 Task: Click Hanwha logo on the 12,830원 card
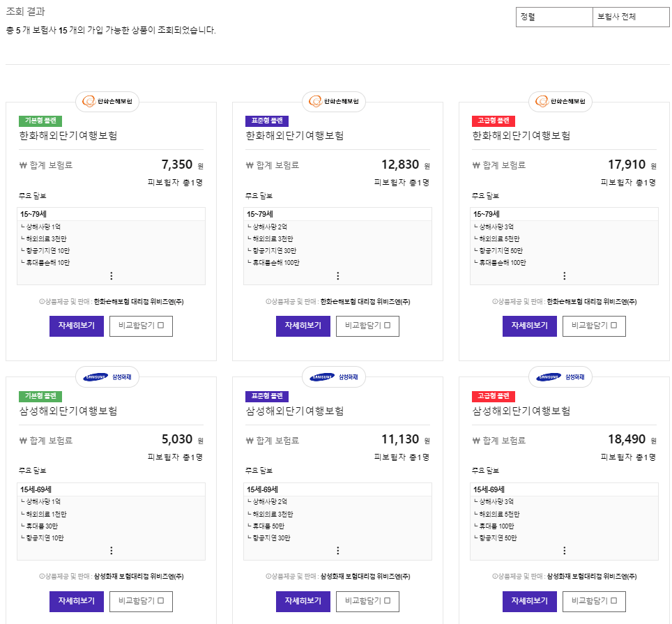point(334,102)
